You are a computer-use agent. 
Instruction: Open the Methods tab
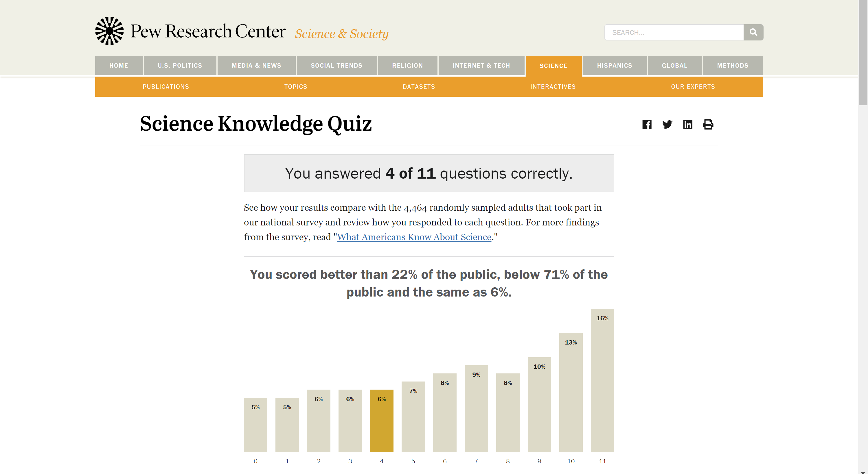tap(733, 66)
